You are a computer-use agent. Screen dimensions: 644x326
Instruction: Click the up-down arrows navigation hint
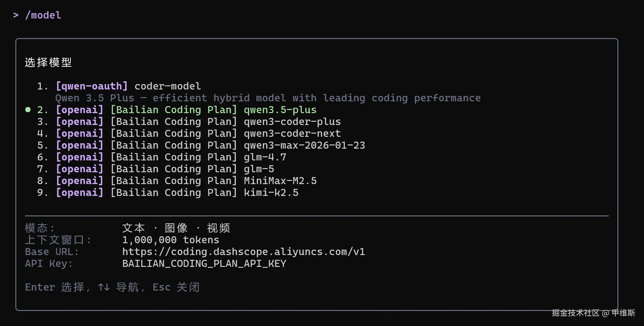(x=104, y=287)
